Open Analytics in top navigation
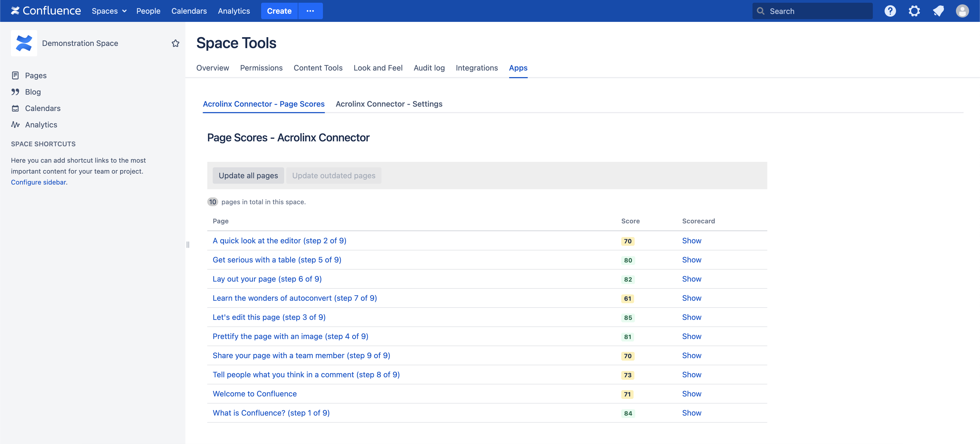The image size is (980, 444). pos(234,11)
